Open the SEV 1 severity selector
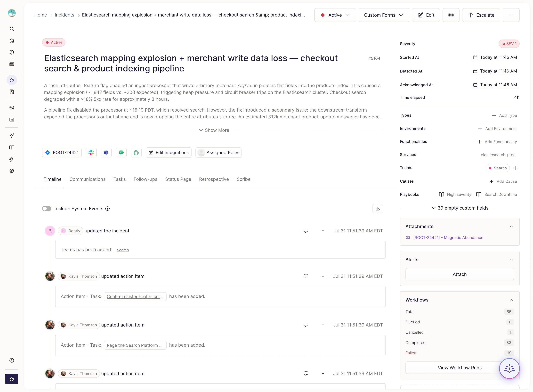Screen dimensions: 533x392 point(509,44)
